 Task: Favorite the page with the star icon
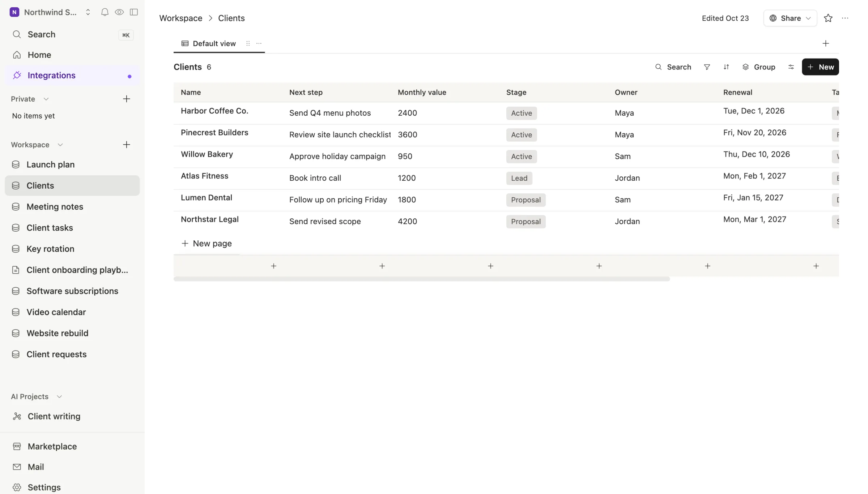point(828,18)
